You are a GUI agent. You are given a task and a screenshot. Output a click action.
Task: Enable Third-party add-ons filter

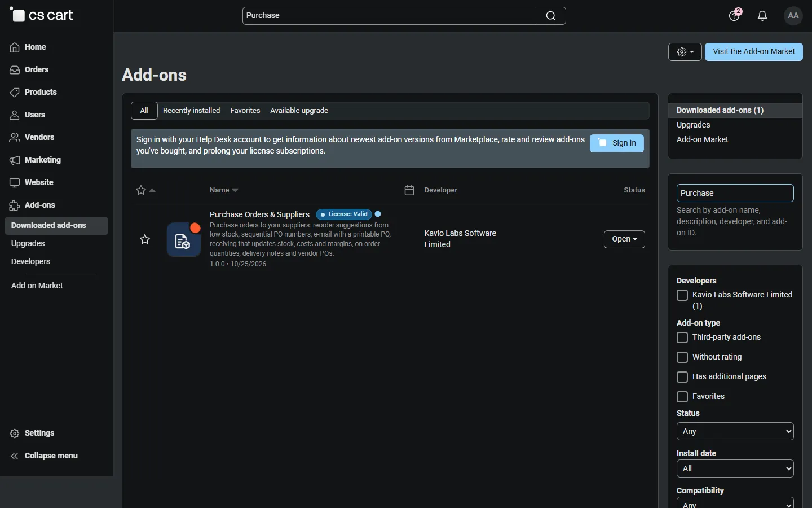(683, 338)
